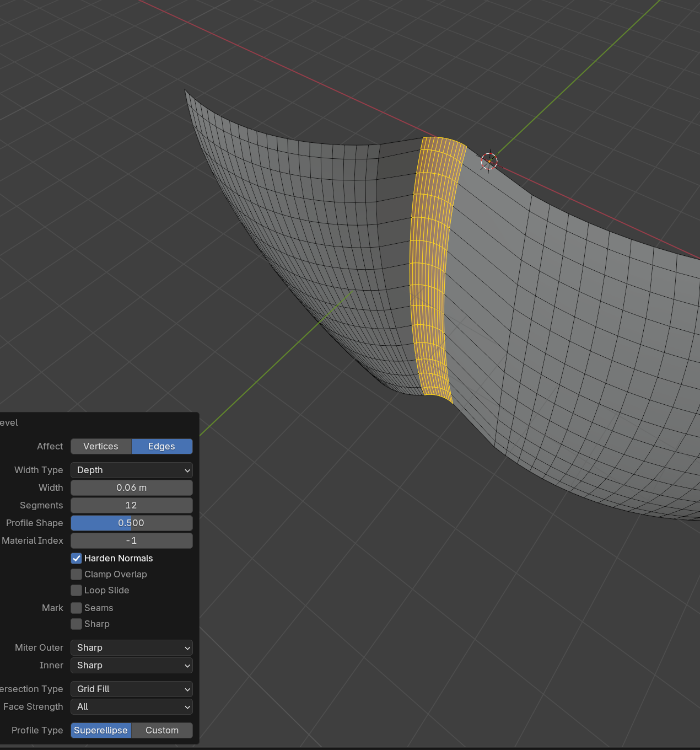
Task: Select the Edges affect option
Action: pyautogui.click(x=161, y=446)
